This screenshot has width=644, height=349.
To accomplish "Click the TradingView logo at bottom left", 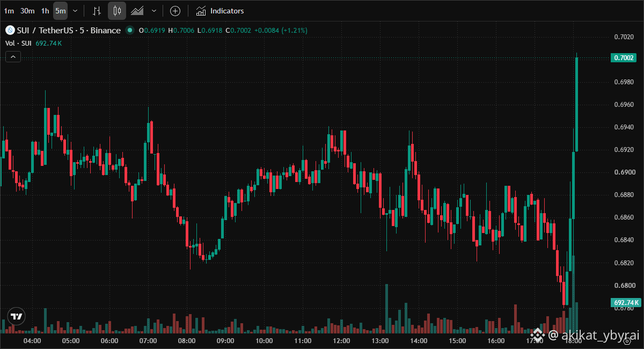I will pyautogui.click(x=17, y=316).
